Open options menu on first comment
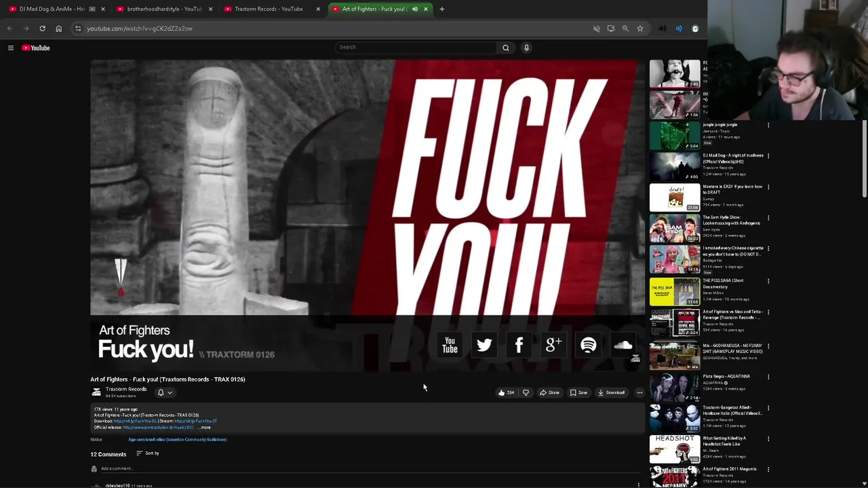 (638, 485)
